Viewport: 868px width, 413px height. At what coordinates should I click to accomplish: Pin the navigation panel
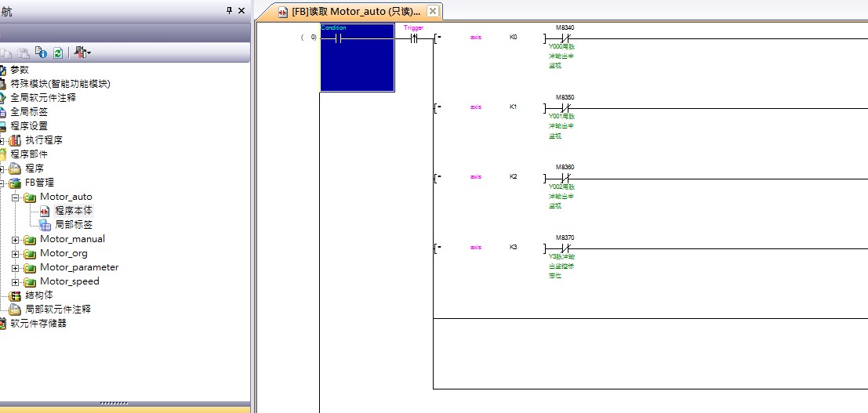229,11
